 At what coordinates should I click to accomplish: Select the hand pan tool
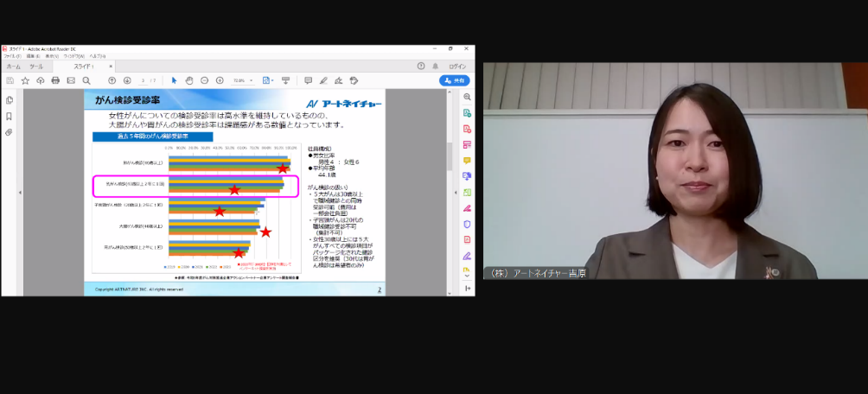click(x=189, y=80)
